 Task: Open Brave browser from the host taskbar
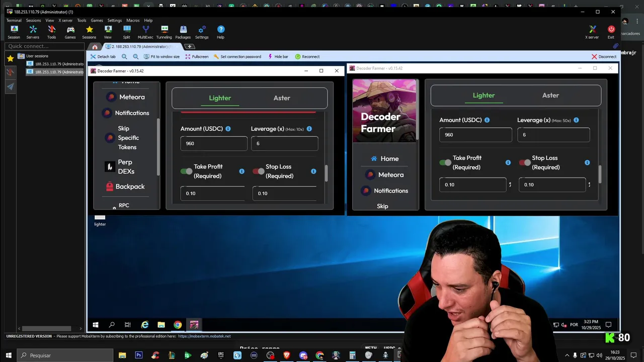tap(287, 355)
